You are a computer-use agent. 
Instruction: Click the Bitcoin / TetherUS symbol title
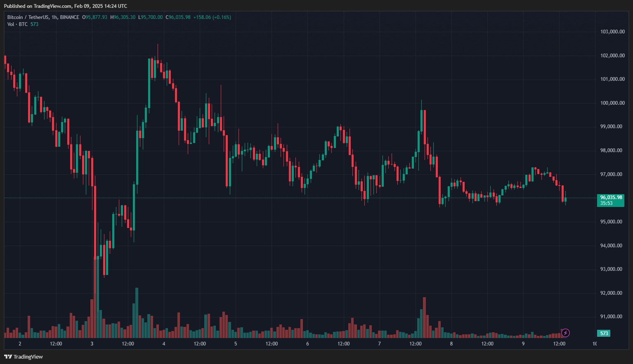(x=28, y=17)
